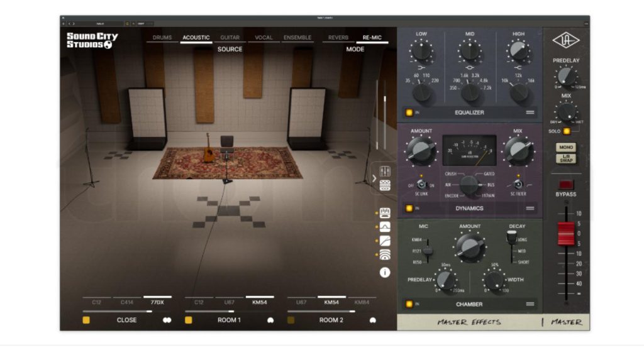644x355 pixels.
Task: Click the chamber MIC selector slider
Action: [x=428, y=251]
